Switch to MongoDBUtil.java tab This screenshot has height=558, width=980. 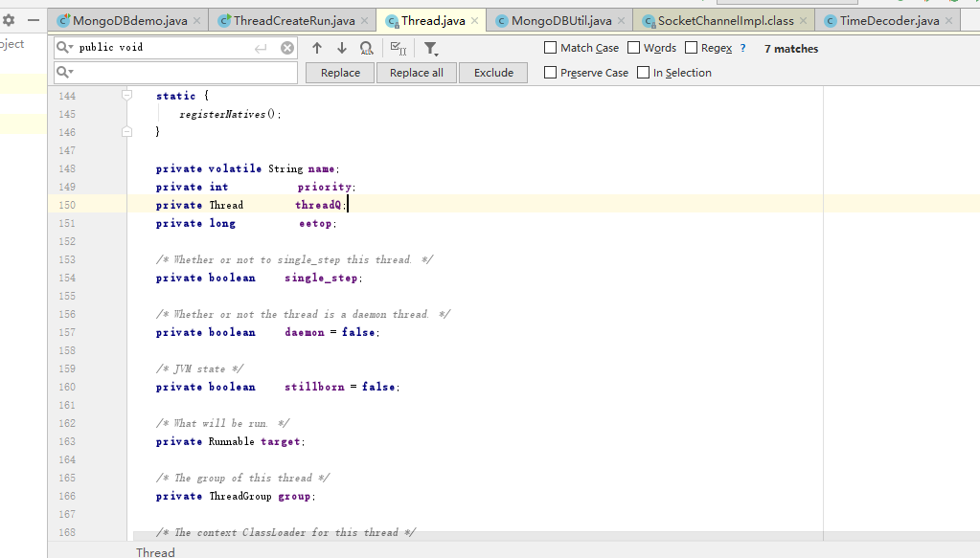561,21
